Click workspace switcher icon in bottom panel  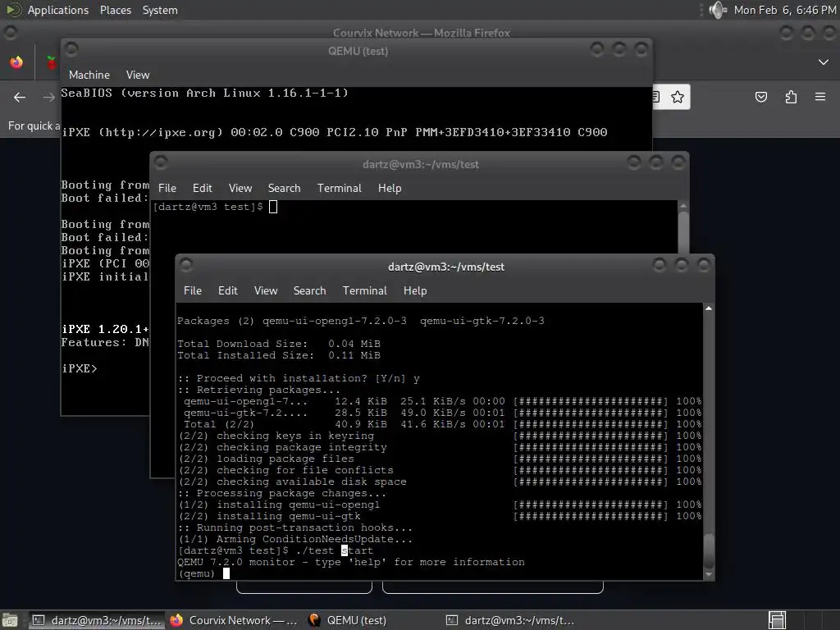coord(777,620)
